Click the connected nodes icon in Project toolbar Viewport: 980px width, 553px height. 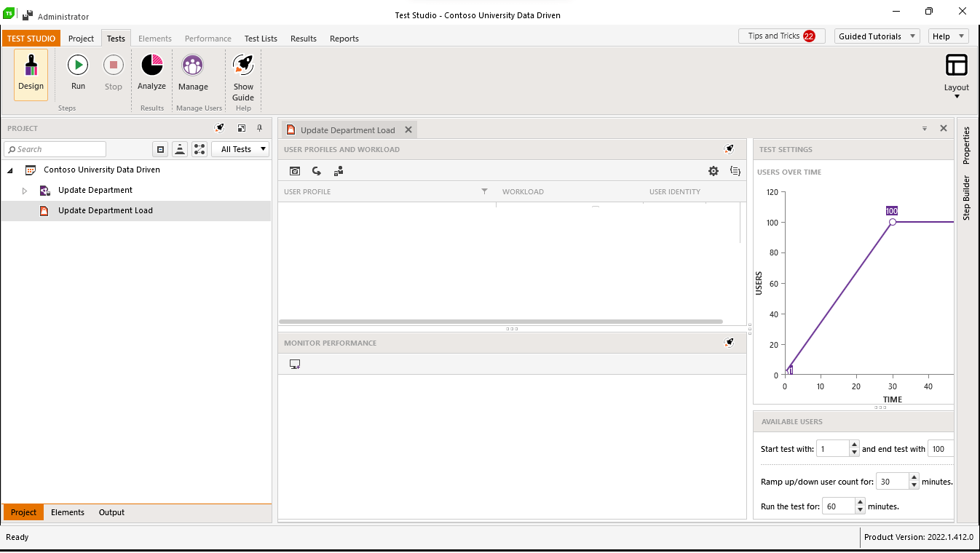tap(199, 149)
